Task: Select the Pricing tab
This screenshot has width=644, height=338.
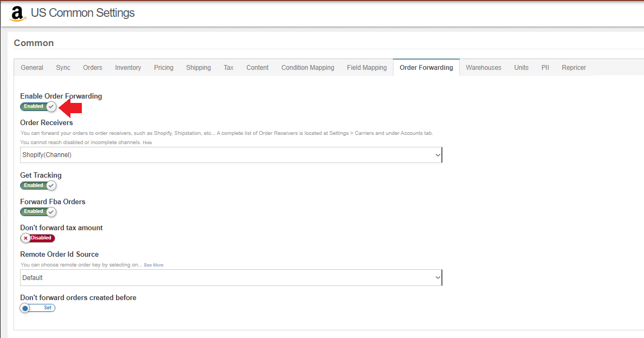Action: (x=164, y=68)
